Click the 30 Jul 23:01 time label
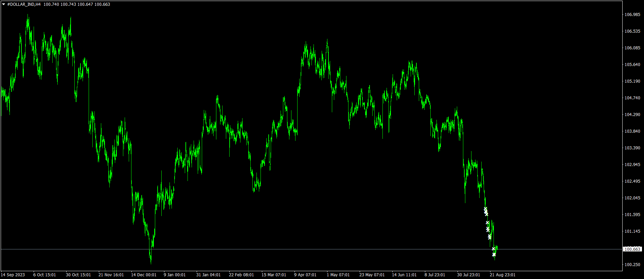644x279 pixels. click(468, 275)
